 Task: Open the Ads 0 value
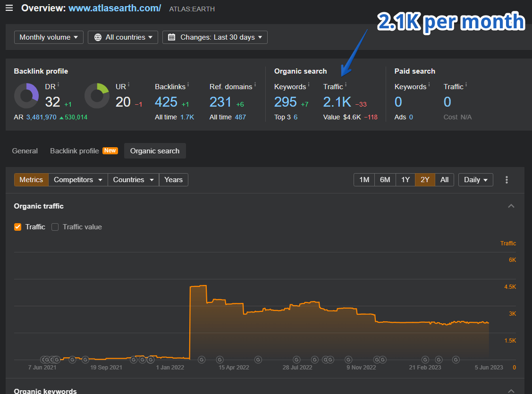click(x=411, y=117)
